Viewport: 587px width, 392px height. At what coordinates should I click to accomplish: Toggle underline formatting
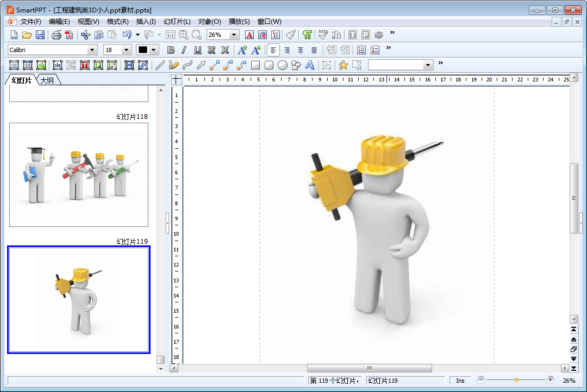[198, 50]
